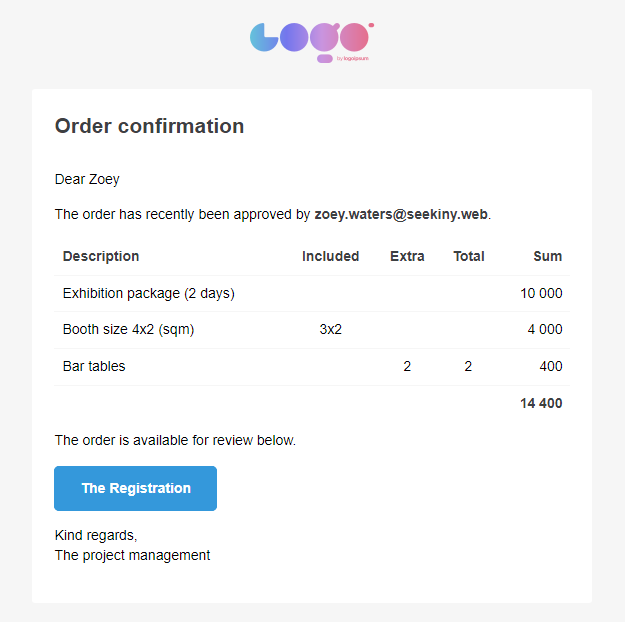Click the Bar tables sum of 400
Viewport: 625px width, 622px height.
(550, 366)
